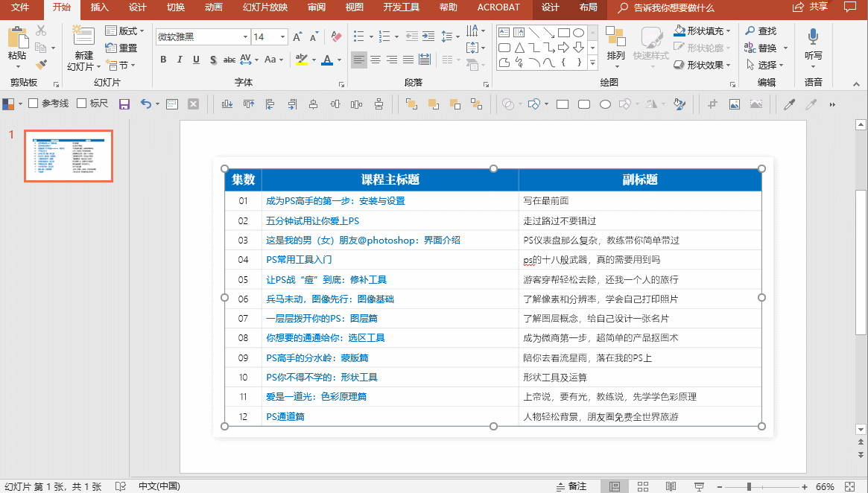Click the Paste clipboard icon
Viewport: 868px width, 493px height.
pyautogui.click(x=17, y=37)
